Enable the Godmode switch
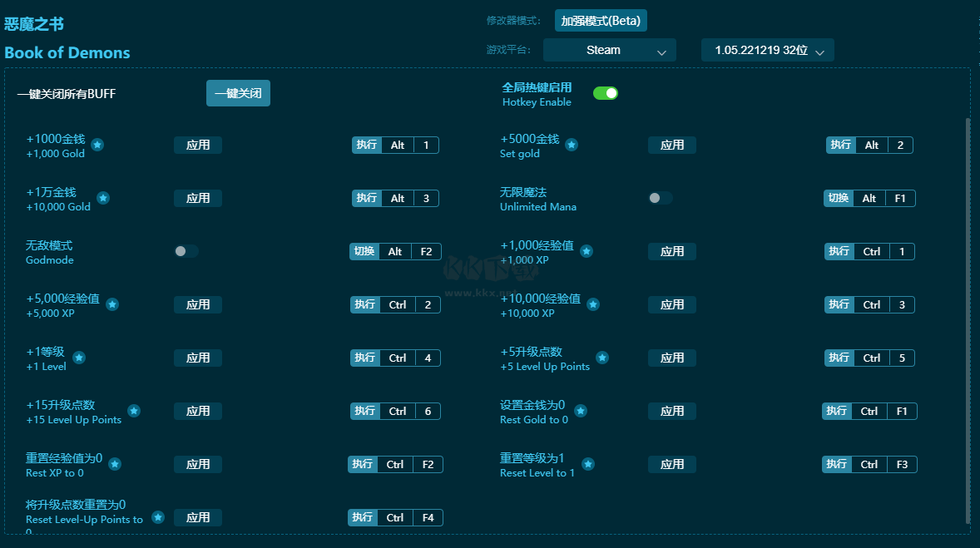The height and width of the screenshot is (548, 980). pyautogui.click(x=186, y=251)
